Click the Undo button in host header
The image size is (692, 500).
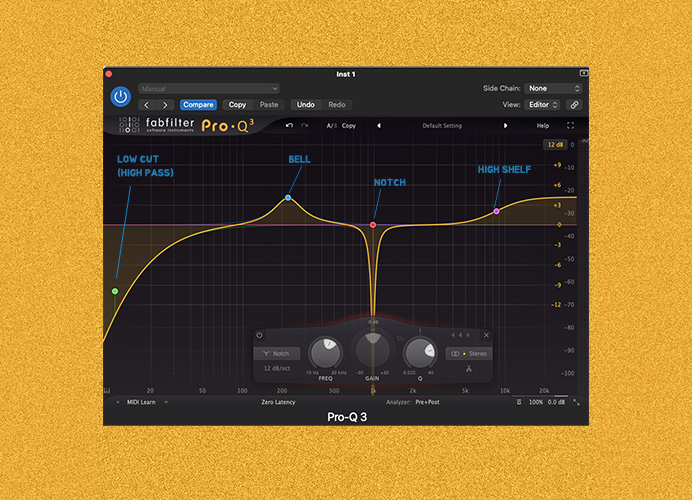(305, 105)
